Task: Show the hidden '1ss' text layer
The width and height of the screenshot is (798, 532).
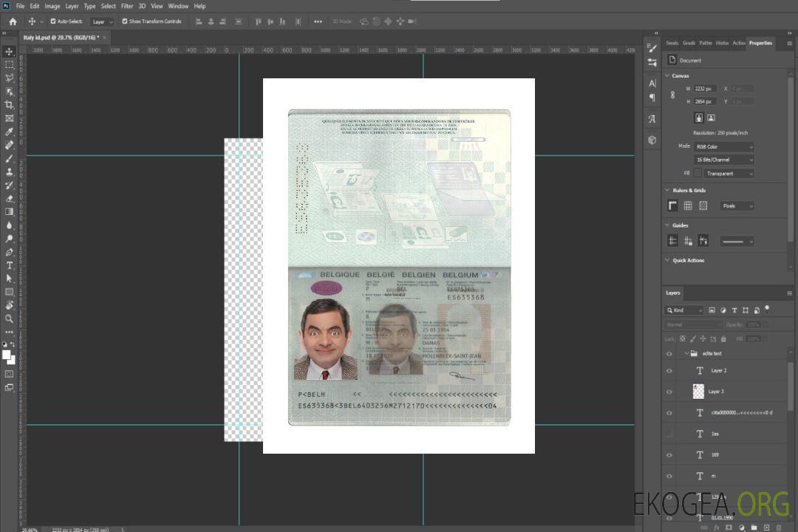Action: [669, 434]
